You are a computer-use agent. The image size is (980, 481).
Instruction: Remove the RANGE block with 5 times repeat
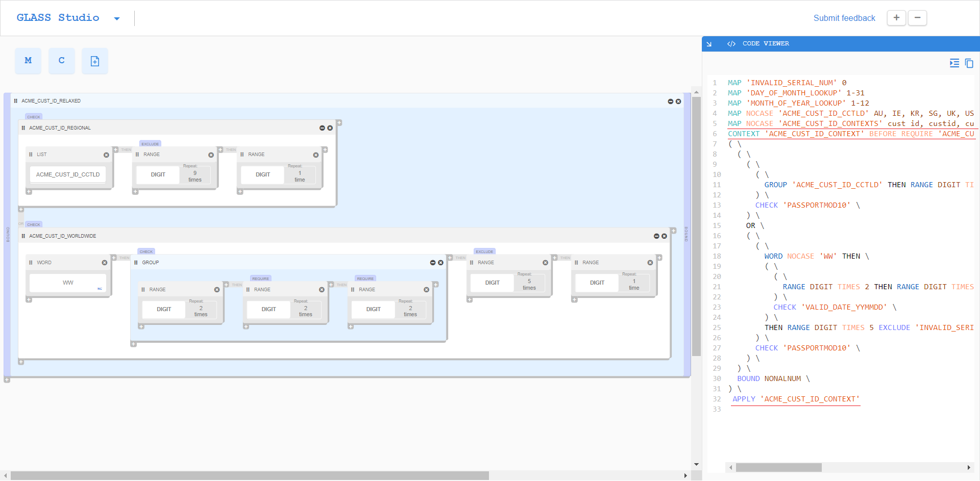click(x=545, y=263)
